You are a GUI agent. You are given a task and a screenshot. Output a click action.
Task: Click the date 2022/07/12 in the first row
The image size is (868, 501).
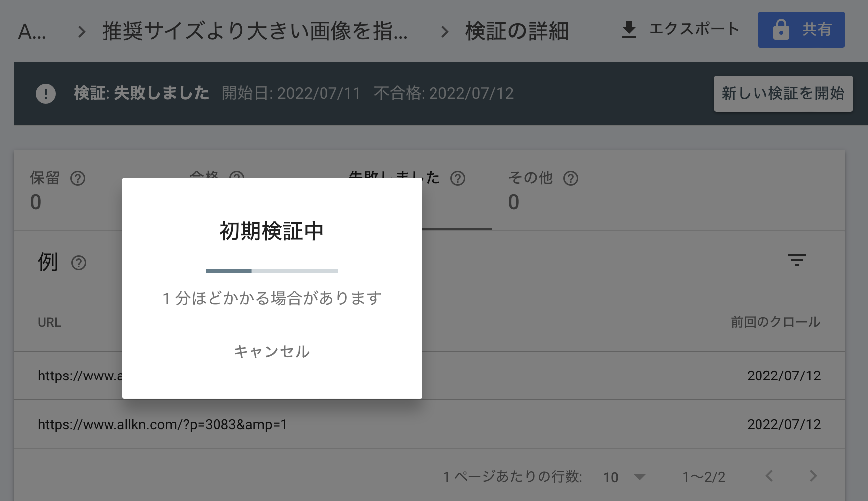click(784, 376)
